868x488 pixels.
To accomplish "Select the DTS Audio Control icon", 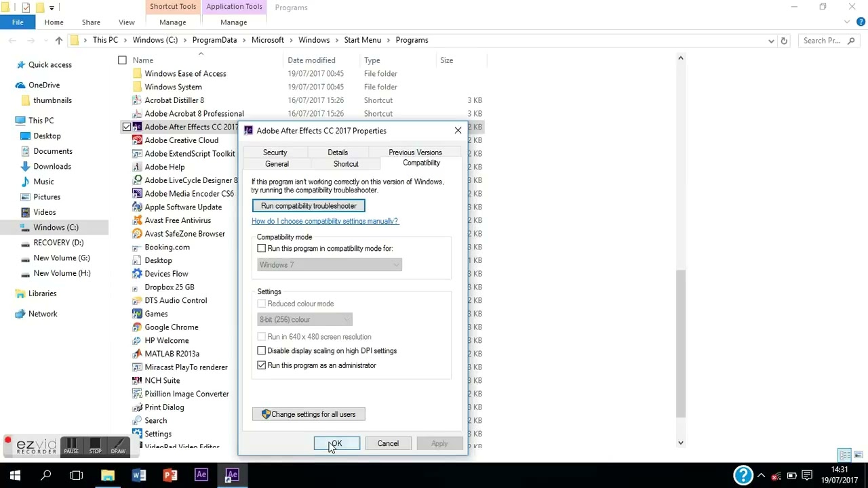I will click(137, 300).
